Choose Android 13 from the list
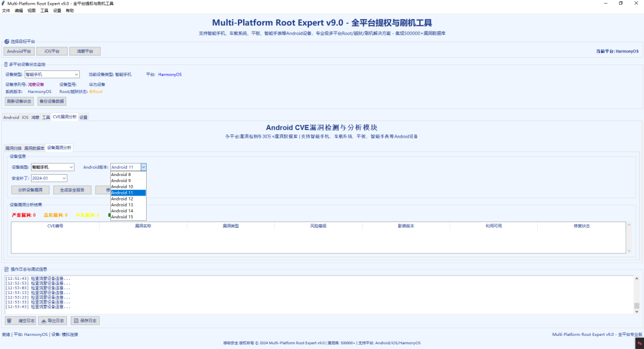Screen dimensions: 644x349 (128, 205)
